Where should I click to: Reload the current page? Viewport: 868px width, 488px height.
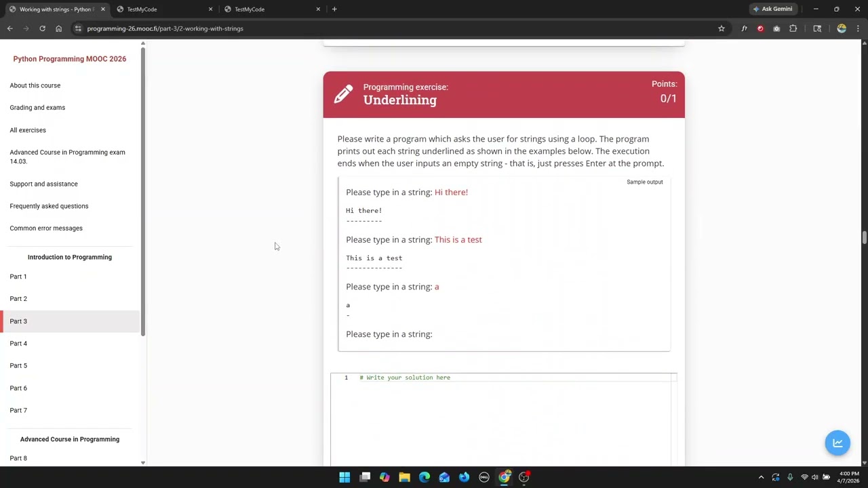pyautogui.click(x=42, y=28)
